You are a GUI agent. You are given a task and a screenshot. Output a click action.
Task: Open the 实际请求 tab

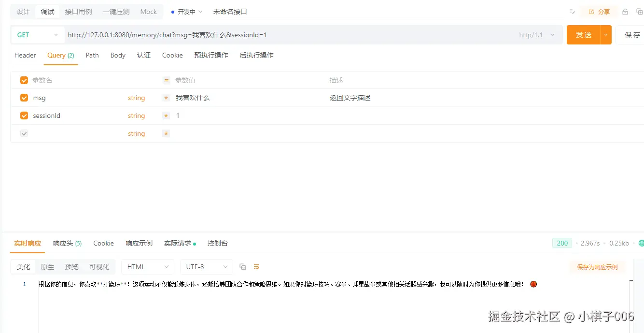point(180,243)
